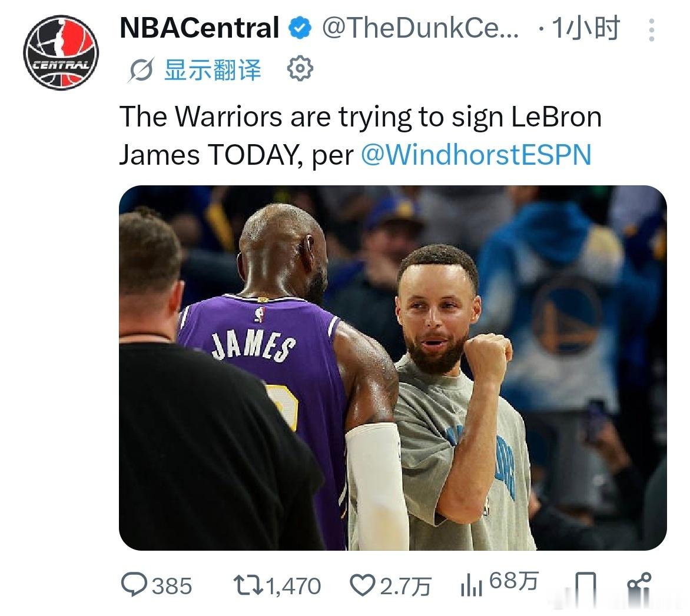Like the tweet with heart icon
The width and height of the screenshot is (690, 616).
[362, 585]
